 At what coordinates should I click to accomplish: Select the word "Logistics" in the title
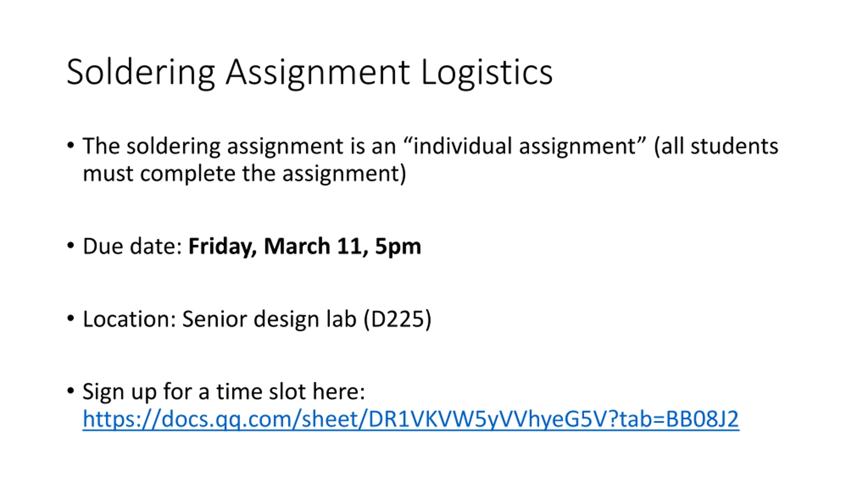pos(487,73)
